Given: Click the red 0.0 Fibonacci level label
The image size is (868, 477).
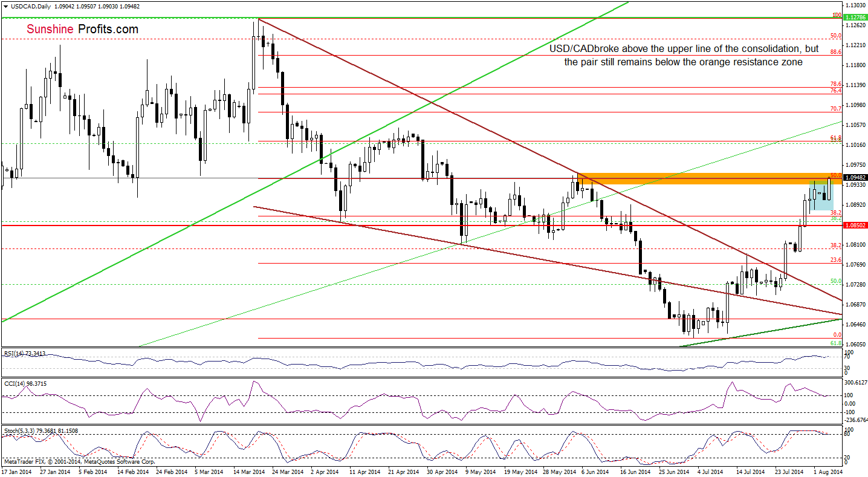Looking at the screenshot, I should point(838,335).
